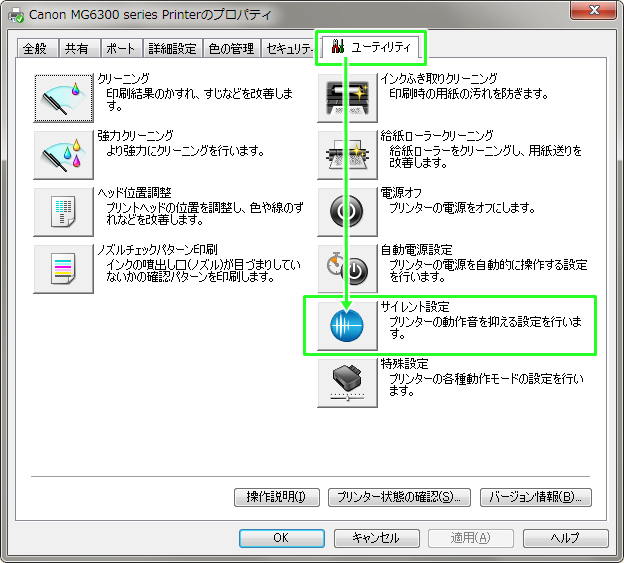Open サイレント設定 quiet settings

[347, 325]
